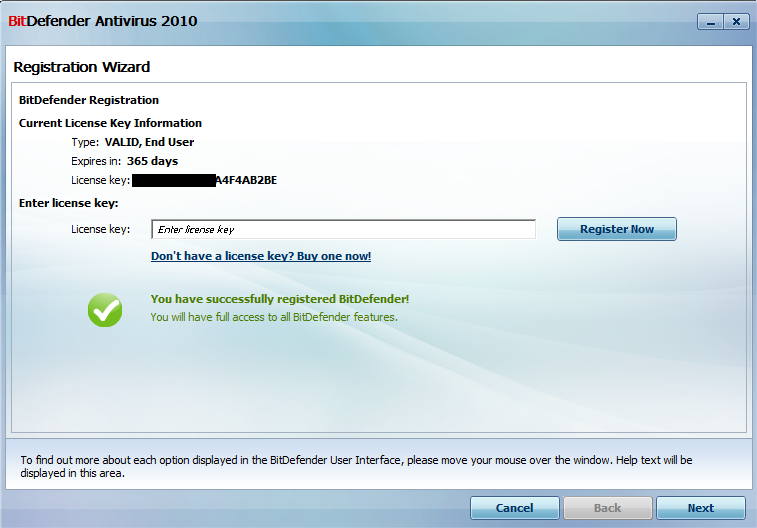Focus the Enter license key input field
This screenshot has height=528, width=757.
(x=343, y=229)
